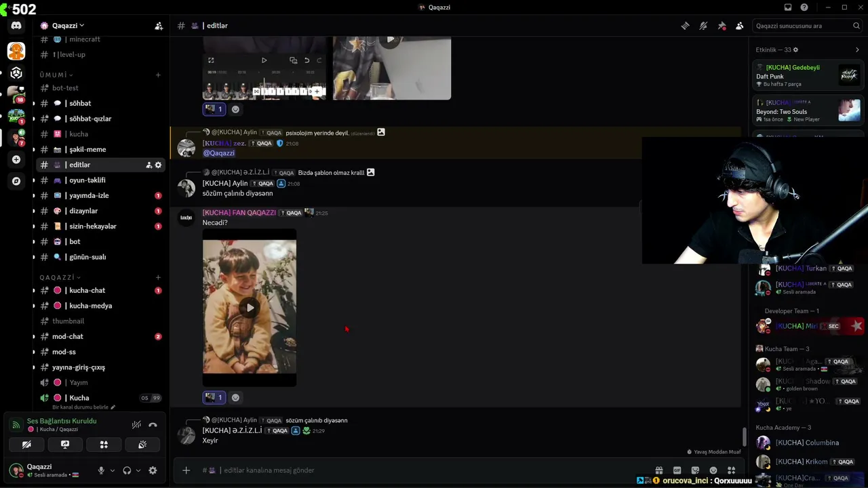This screenshot has width=868, height=488.
Task: Collapse the ÜMUMİ channel category
Action: 56,75
